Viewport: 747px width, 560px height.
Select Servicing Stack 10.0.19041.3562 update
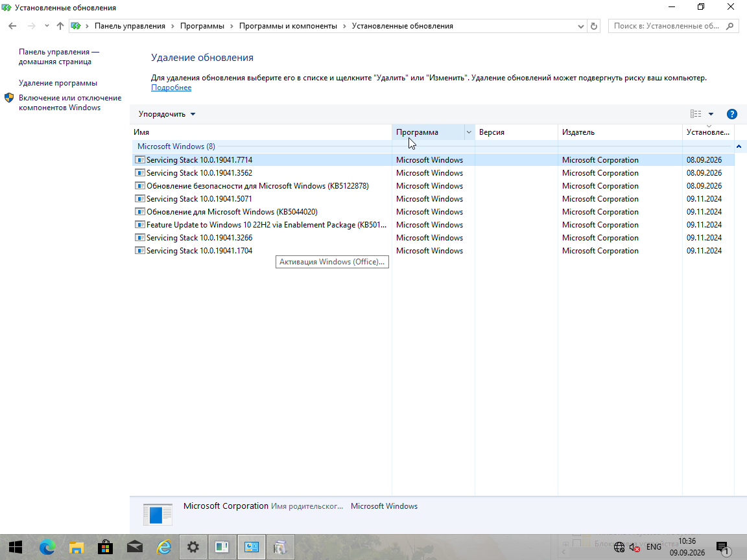[433, 173]
